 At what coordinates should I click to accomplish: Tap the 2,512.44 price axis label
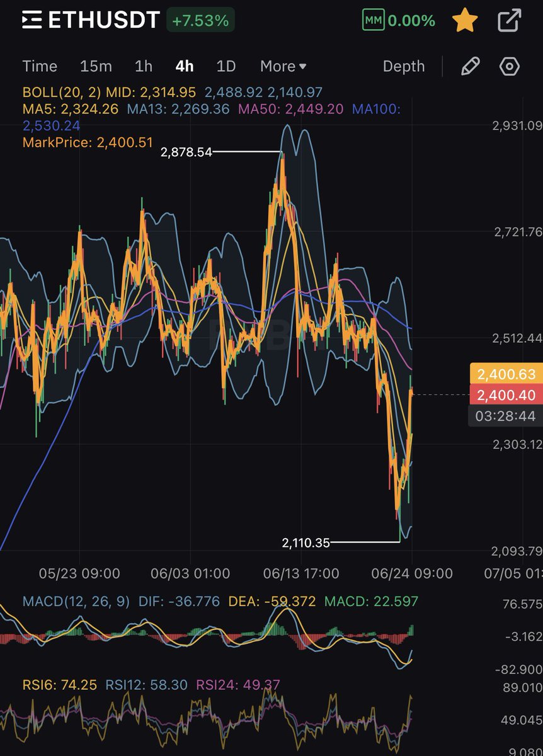pos(517,338)
